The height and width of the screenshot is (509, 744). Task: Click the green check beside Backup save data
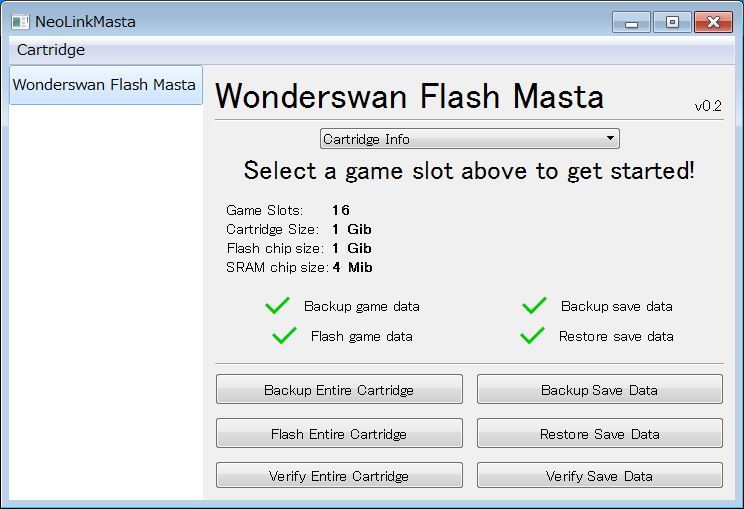click(534, 305)
